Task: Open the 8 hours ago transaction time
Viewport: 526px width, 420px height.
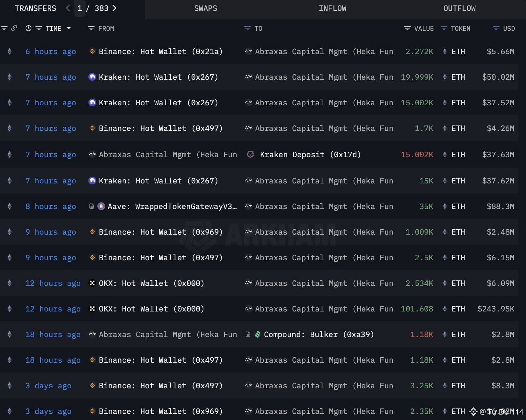Action: click(x=51, y=206)
